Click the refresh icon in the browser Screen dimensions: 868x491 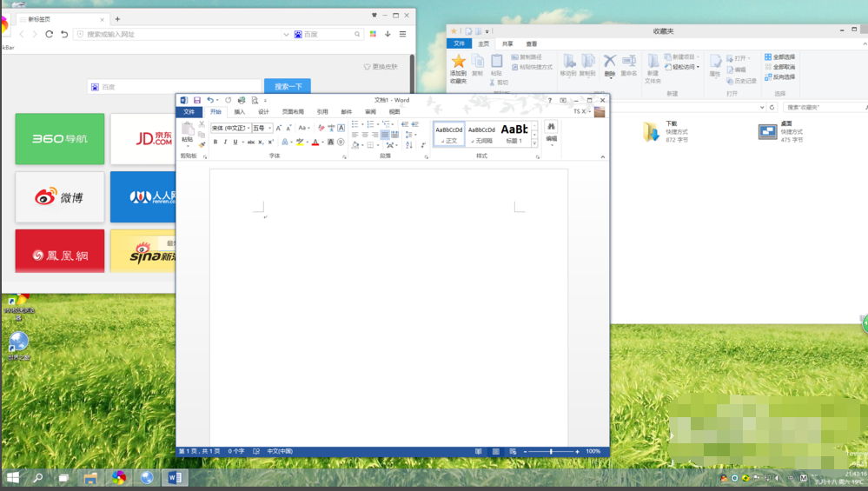(x=50, y=34)
